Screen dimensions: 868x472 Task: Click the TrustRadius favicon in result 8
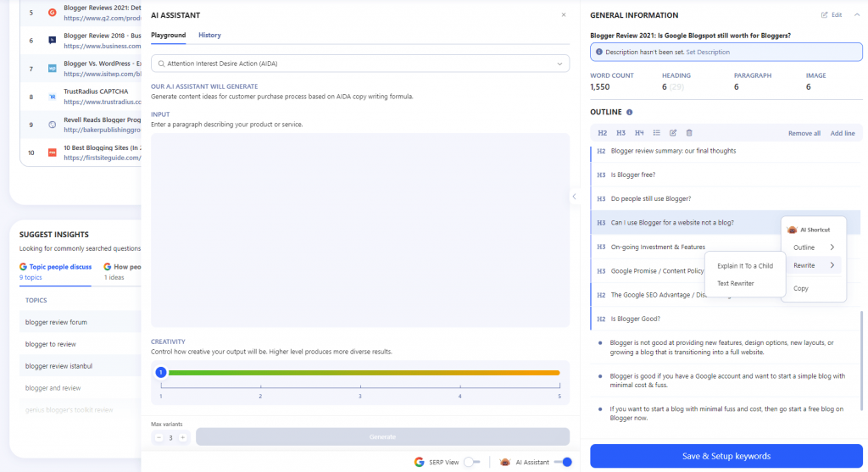point(52,97)
